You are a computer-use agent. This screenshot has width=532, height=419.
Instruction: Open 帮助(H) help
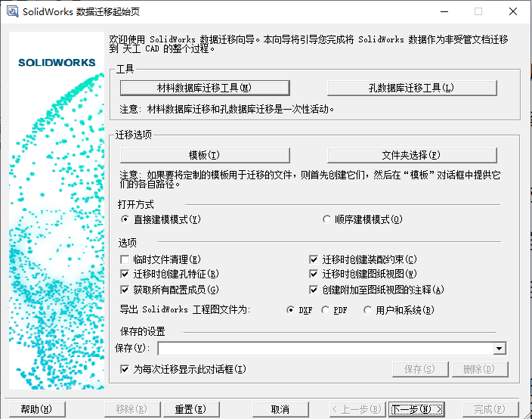(37, 409)
